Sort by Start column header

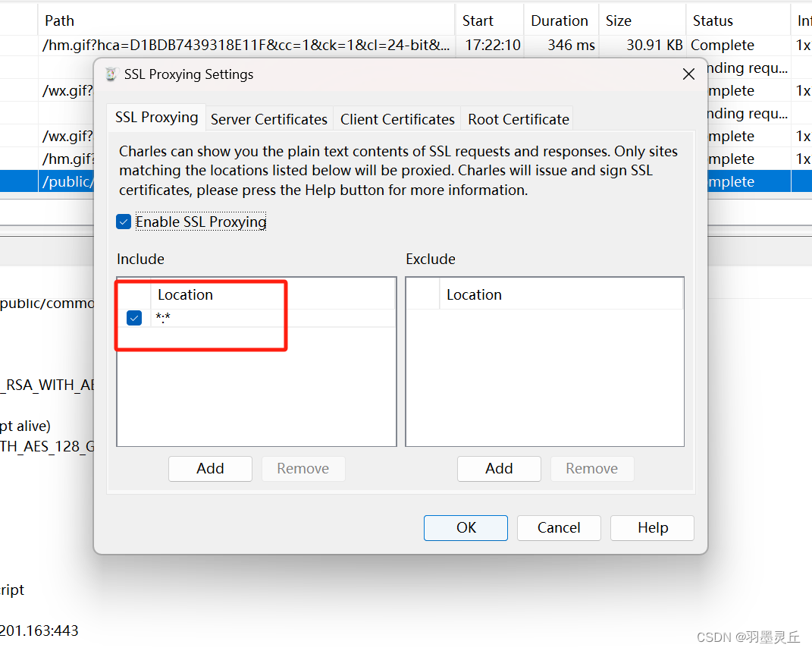[490, 20]
